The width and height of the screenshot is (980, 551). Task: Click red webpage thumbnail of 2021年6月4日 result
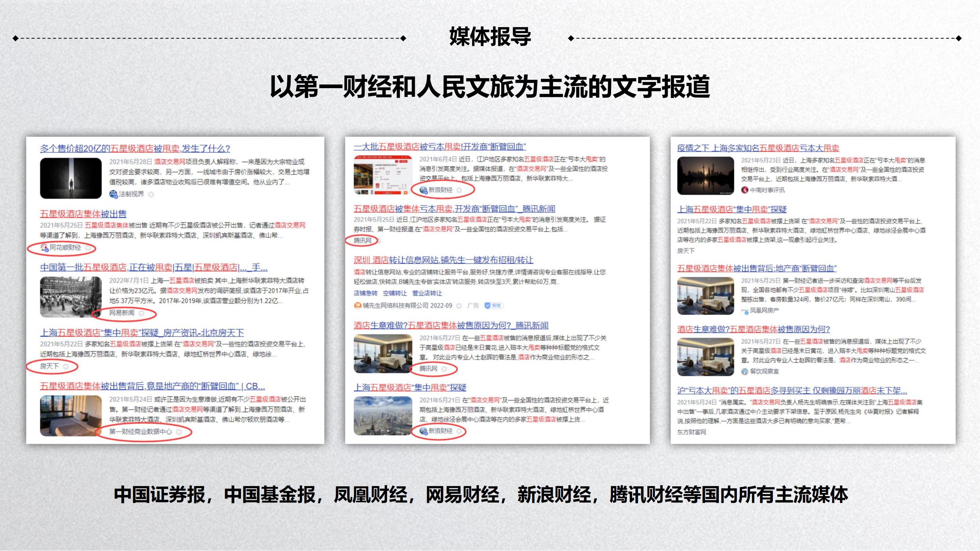pos(383,175)
